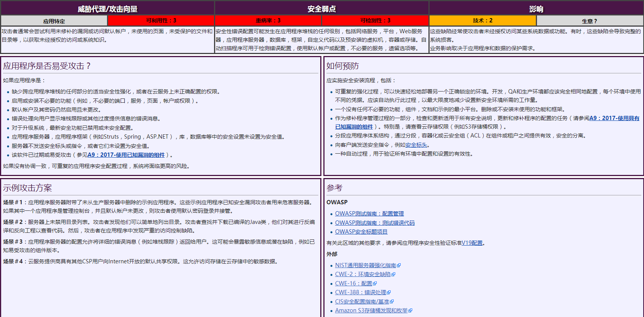
Task: Click the external-link icon beside CWE-2：环境安全缺陷
Action: (393, 275)
